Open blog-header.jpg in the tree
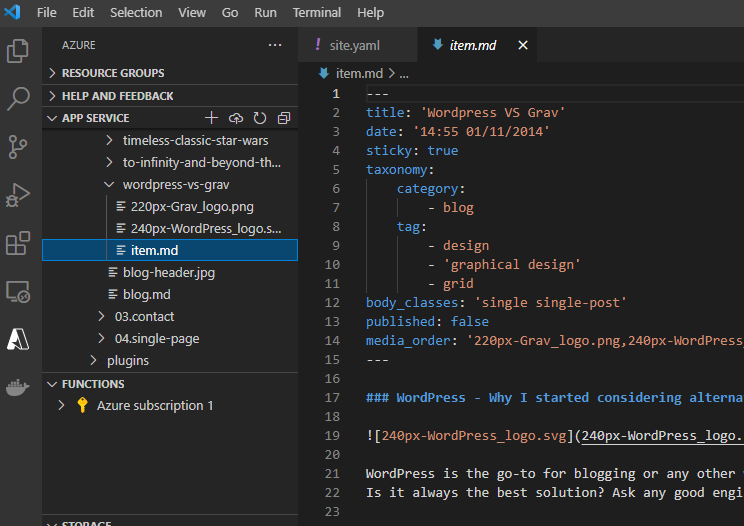 [168, 272]
